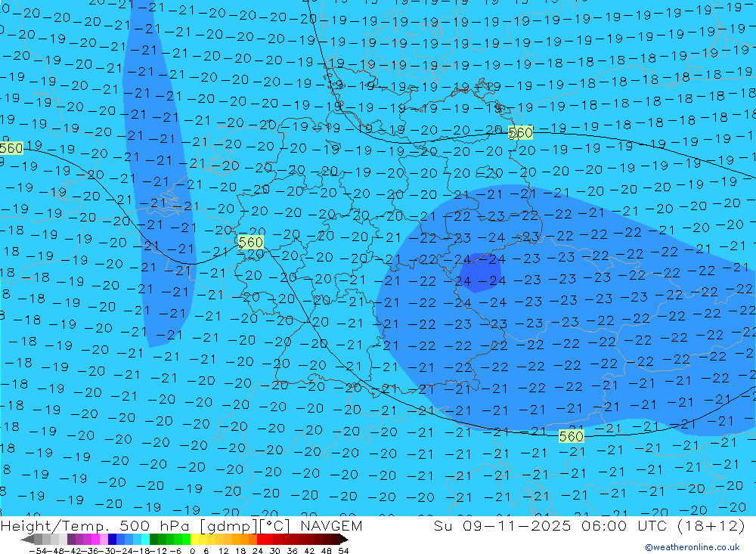This screenshot has width=756, height=554.
Task: Pick the darkest navy blue legend swatch
Action: pyautogui.click(x=112, y=539)
